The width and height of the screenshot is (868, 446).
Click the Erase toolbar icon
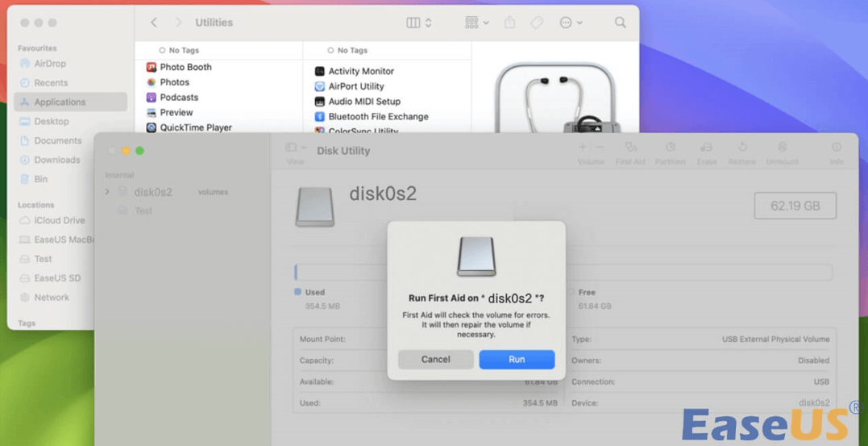pos(707,148)
